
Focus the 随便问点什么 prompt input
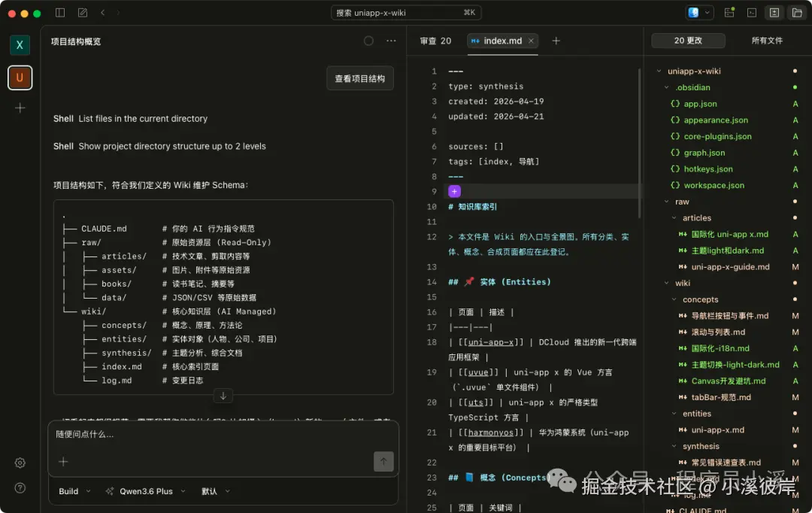[223, 434]
